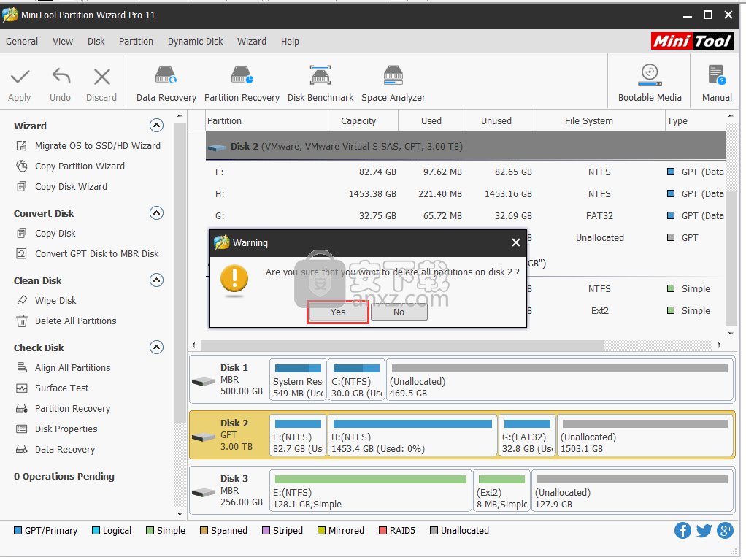Cancel deletion with No button

coord(399,312)
